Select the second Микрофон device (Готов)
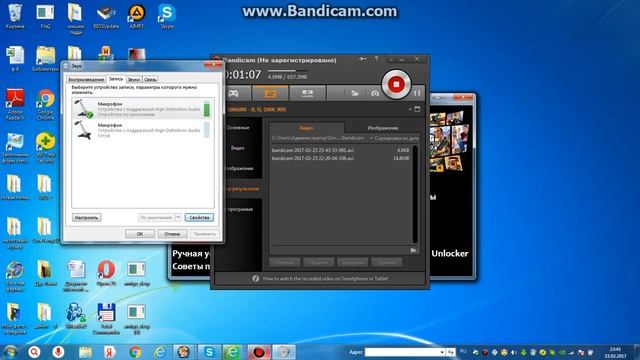 click(142, 130)
